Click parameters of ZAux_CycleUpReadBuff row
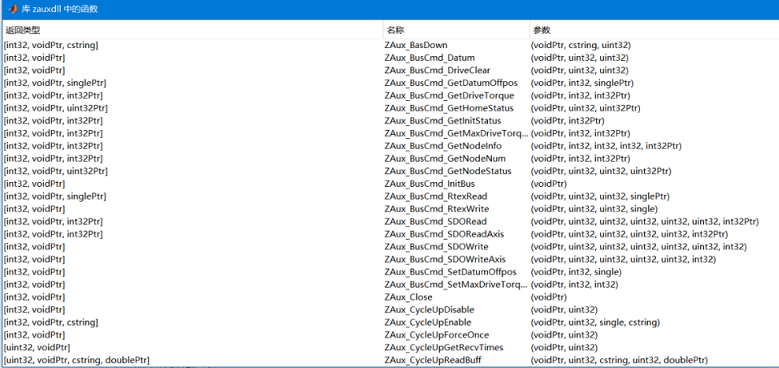 [619, 360]
